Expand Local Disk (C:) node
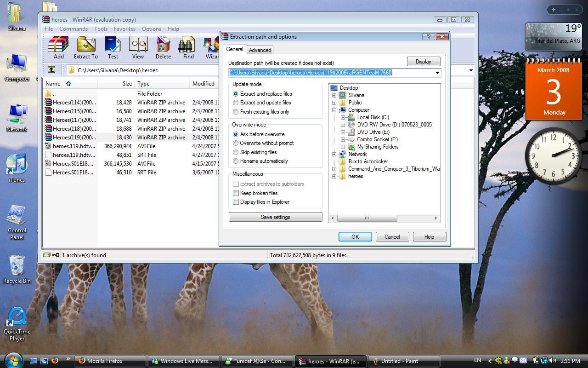588x368 pixels. pyautogui.click(x=343, y=117)
